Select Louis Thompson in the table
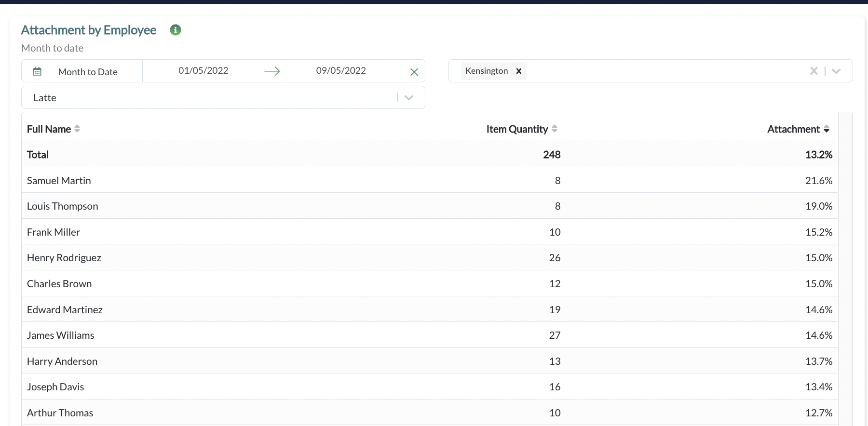The image size is (868, 426). point(62,206)
